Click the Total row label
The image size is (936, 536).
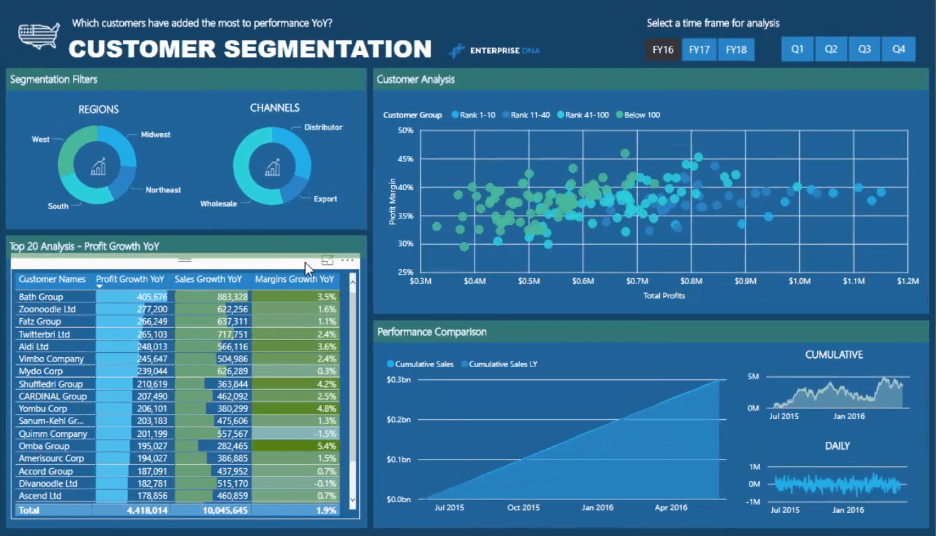(x=29, y=510)
